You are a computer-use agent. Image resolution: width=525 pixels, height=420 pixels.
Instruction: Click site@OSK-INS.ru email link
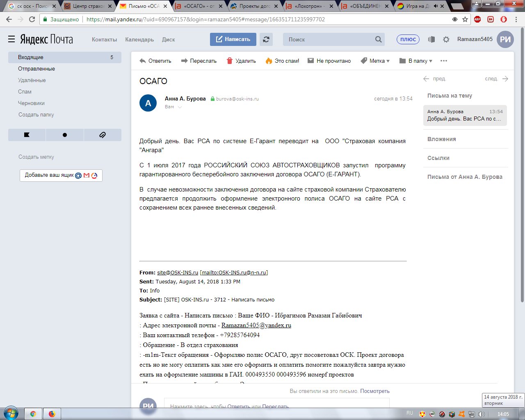click(178, 272)
